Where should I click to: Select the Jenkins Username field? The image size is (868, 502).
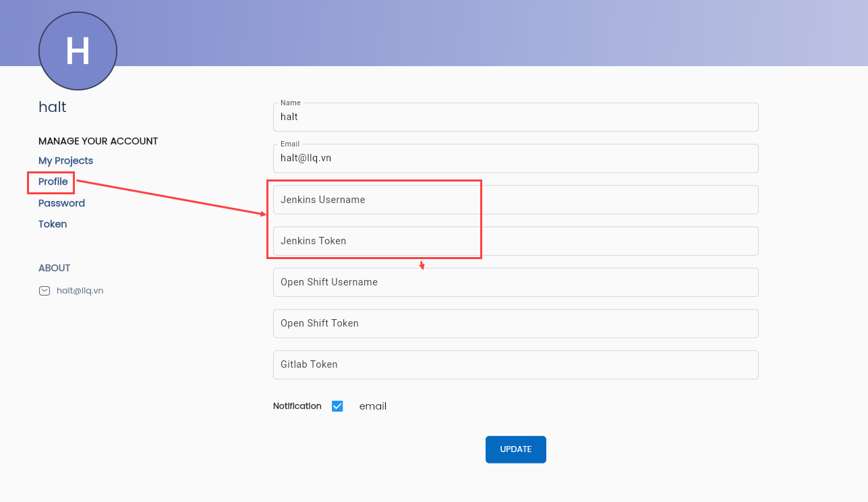pyautogui.click(x=516, y=200)
